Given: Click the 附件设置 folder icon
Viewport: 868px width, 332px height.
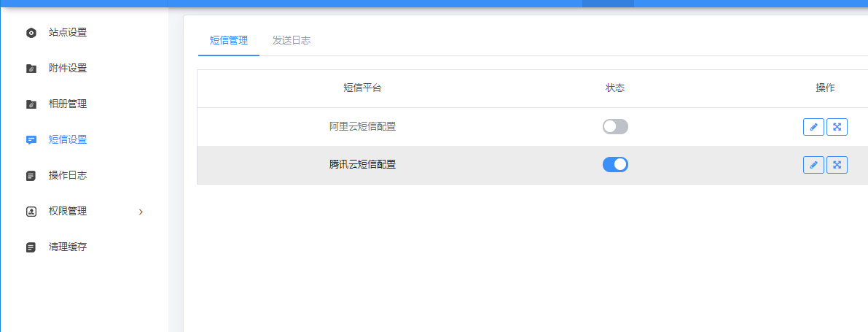Looking at the screenshot, I should pyautogui.click(x=31, y=69).
